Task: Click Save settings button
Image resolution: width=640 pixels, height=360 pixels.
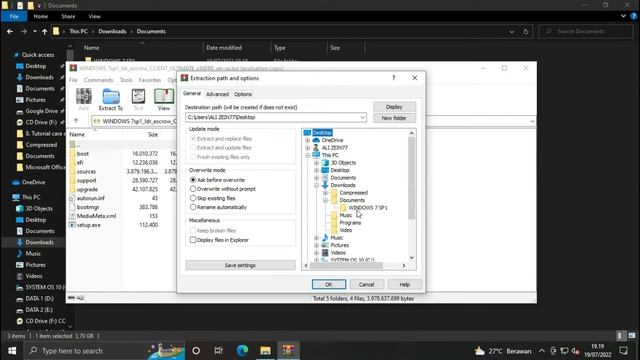Action: coord(240,265)
